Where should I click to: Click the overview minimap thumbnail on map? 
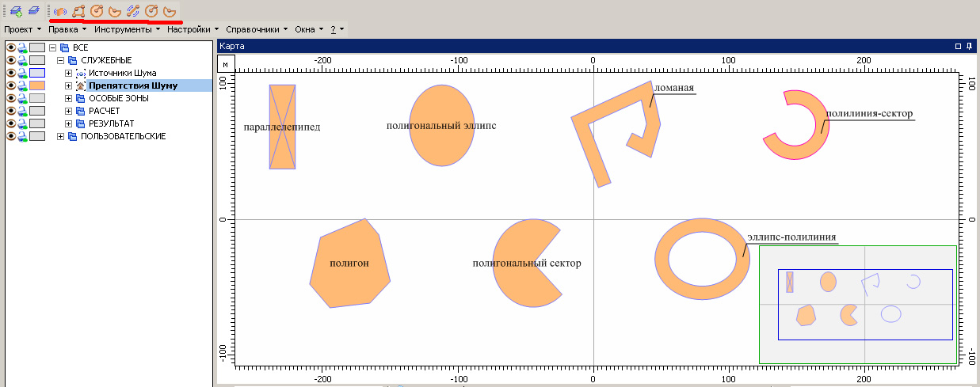tap(857, 305)
